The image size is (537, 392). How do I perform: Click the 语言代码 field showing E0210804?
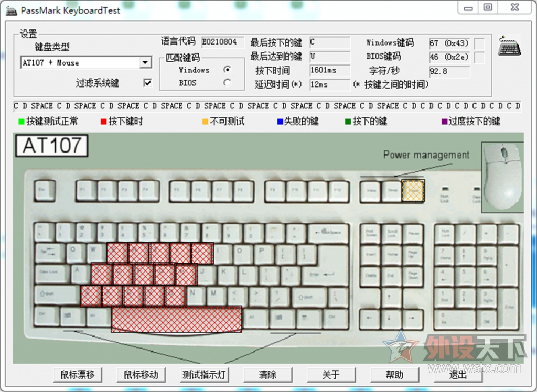(x=223, y=42)
